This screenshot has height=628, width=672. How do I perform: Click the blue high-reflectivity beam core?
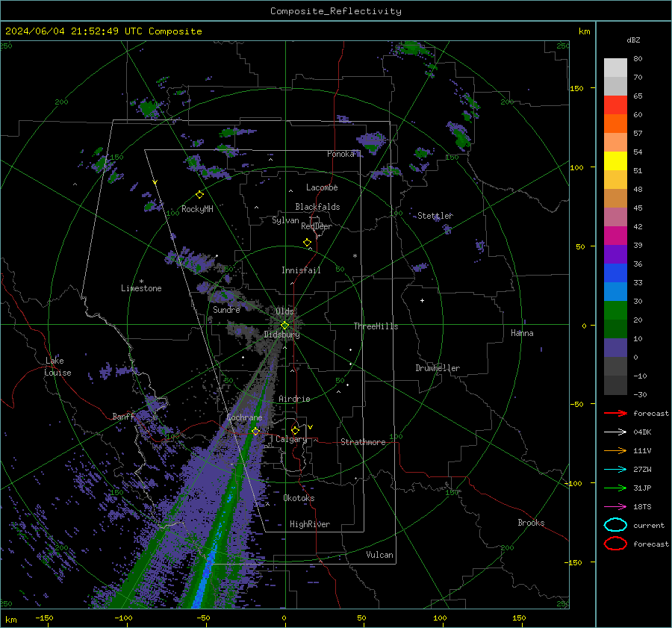point(208,571)
